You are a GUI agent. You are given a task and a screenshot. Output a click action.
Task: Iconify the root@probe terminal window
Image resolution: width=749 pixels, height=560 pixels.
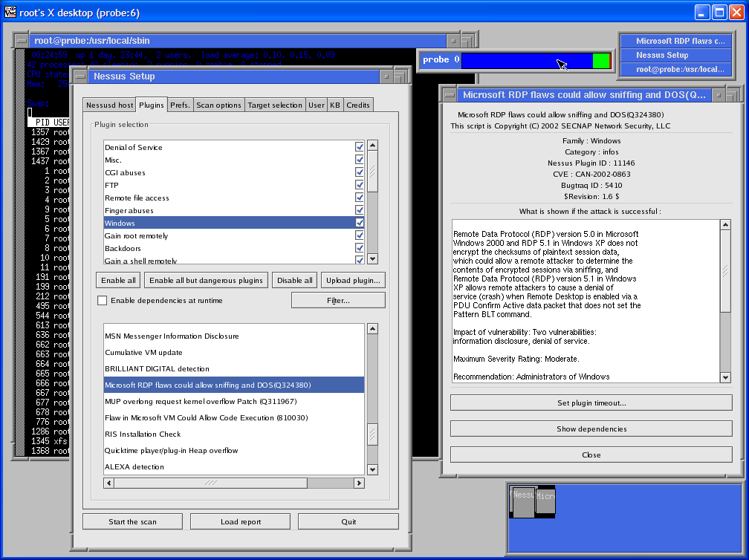(453, 41)
